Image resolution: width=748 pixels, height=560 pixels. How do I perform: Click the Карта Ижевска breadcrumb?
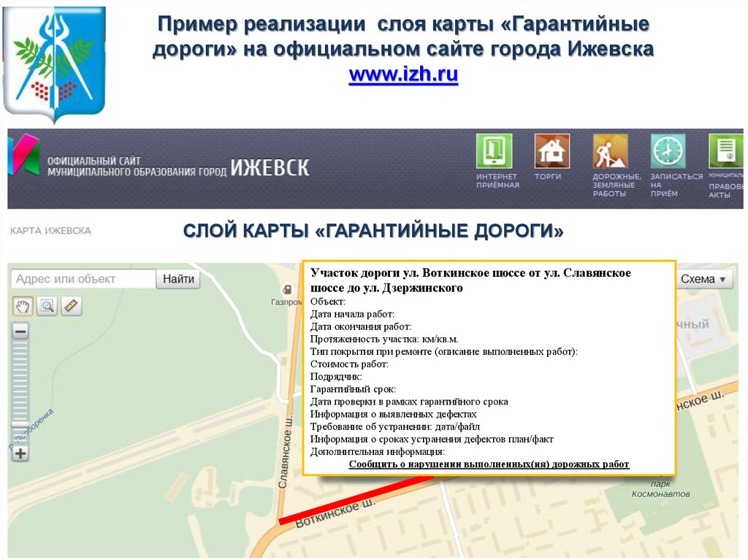coord(50,231)
